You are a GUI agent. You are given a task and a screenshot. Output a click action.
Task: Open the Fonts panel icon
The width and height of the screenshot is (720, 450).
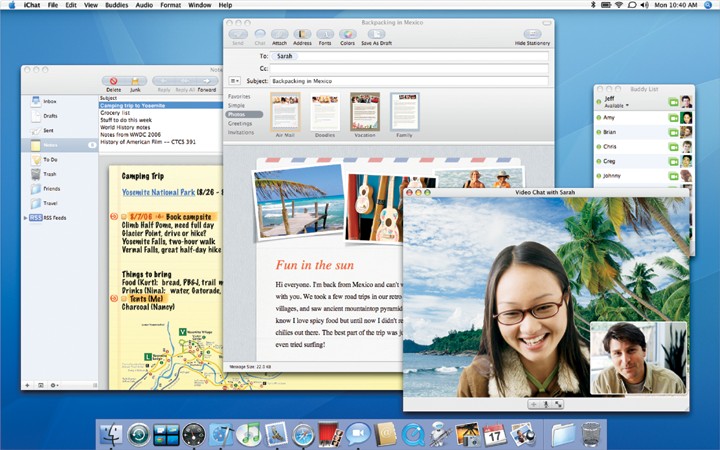(x=325, y=34)
